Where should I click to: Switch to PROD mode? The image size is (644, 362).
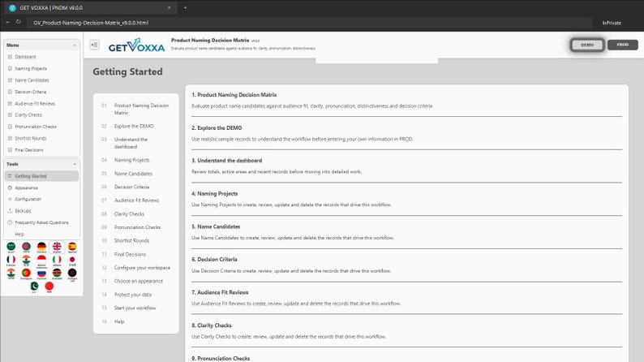622,45
